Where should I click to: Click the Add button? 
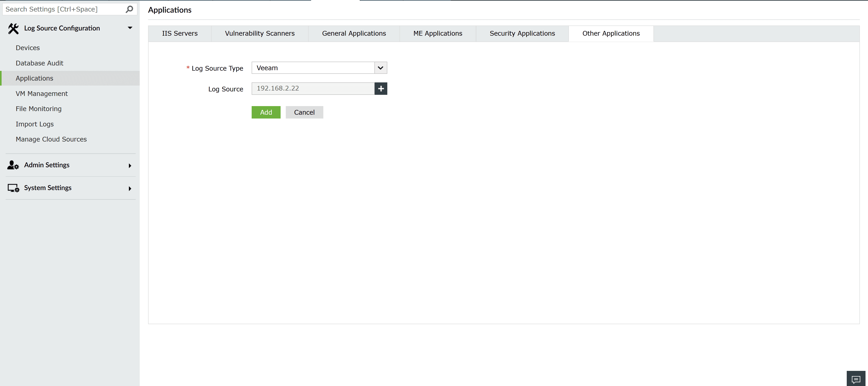pos(266,112)
